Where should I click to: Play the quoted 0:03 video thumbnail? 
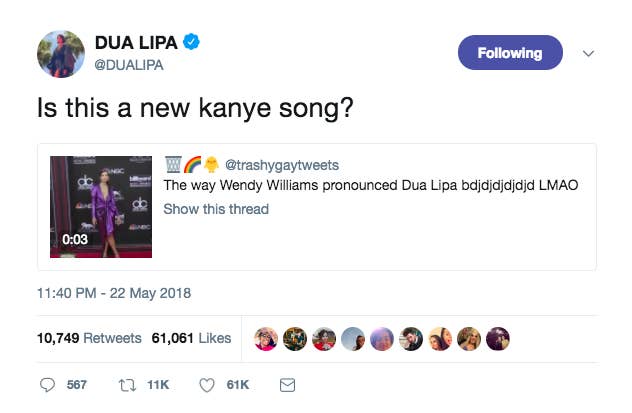point(101,207)
